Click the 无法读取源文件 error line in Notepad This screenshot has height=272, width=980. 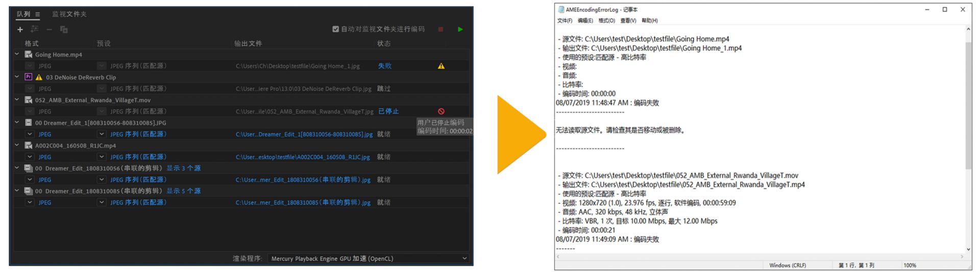coord(620,130)
